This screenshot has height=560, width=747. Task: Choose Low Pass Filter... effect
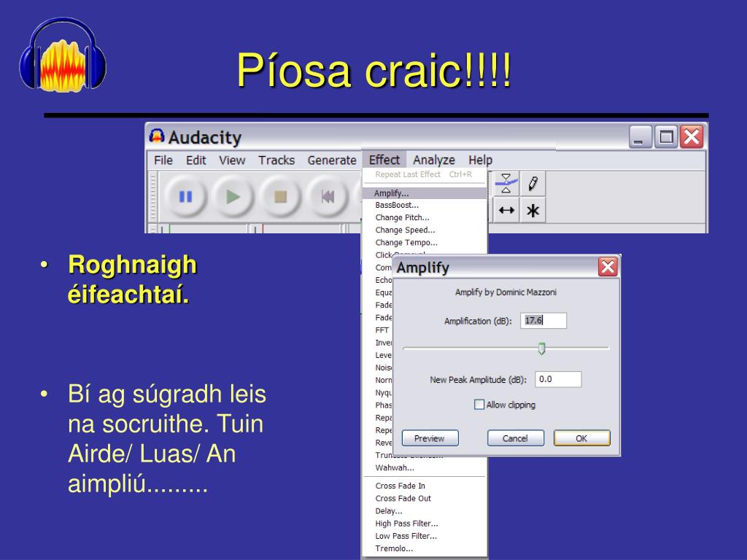(425, 536)
